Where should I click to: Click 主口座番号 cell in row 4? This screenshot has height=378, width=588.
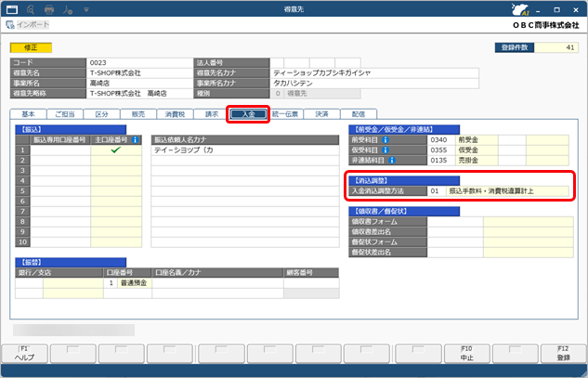pos(116,180)
